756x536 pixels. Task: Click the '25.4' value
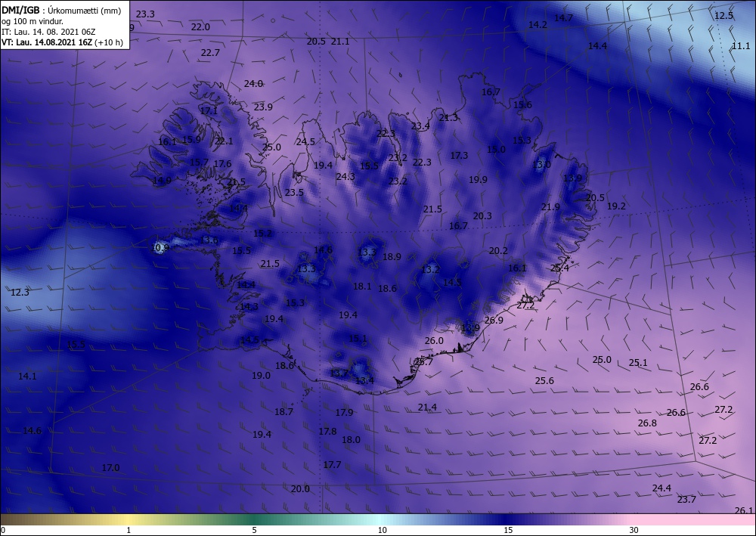click(x=559, y=268)
